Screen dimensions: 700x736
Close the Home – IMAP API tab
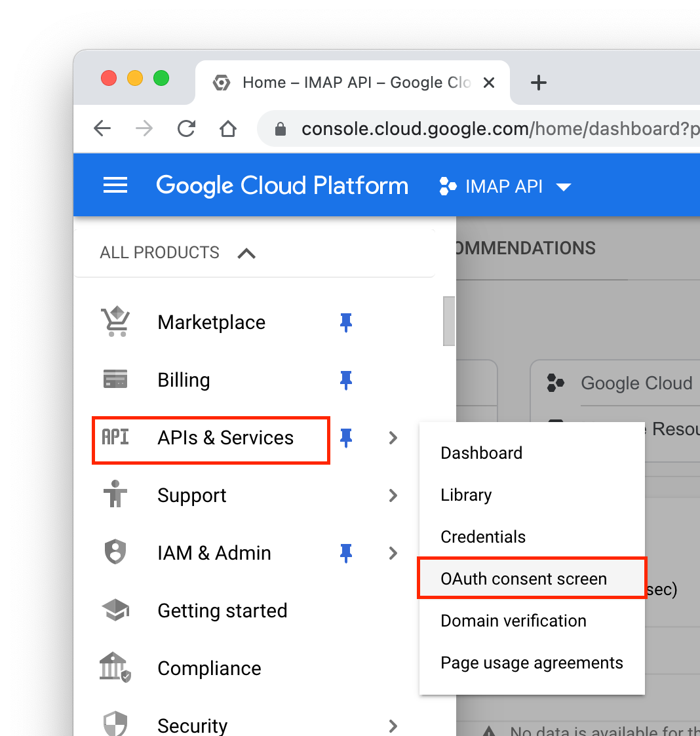(x=489, y=83)
